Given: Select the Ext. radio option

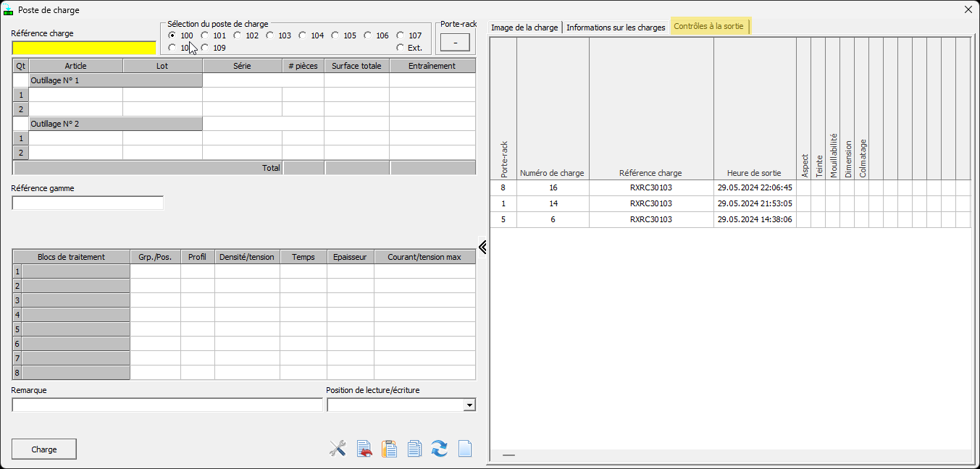Looking at the screenshot, I should pos(401,48).
